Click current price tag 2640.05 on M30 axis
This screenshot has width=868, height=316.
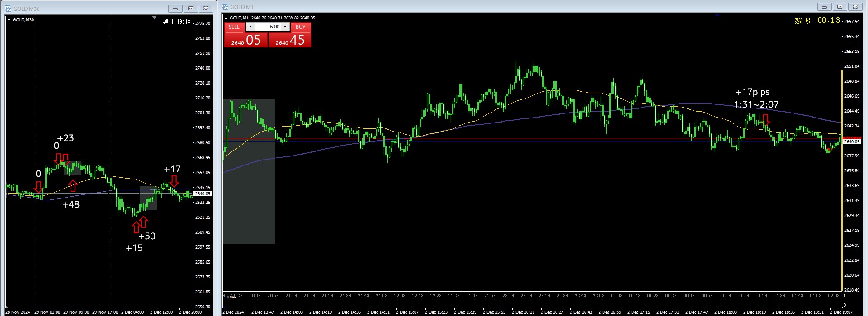click(203, 193)
